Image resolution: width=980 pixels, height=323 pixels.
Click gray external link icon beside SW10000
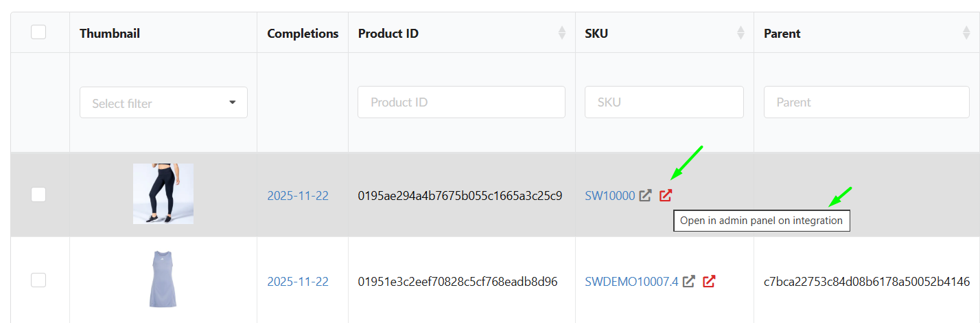[645, 196]
